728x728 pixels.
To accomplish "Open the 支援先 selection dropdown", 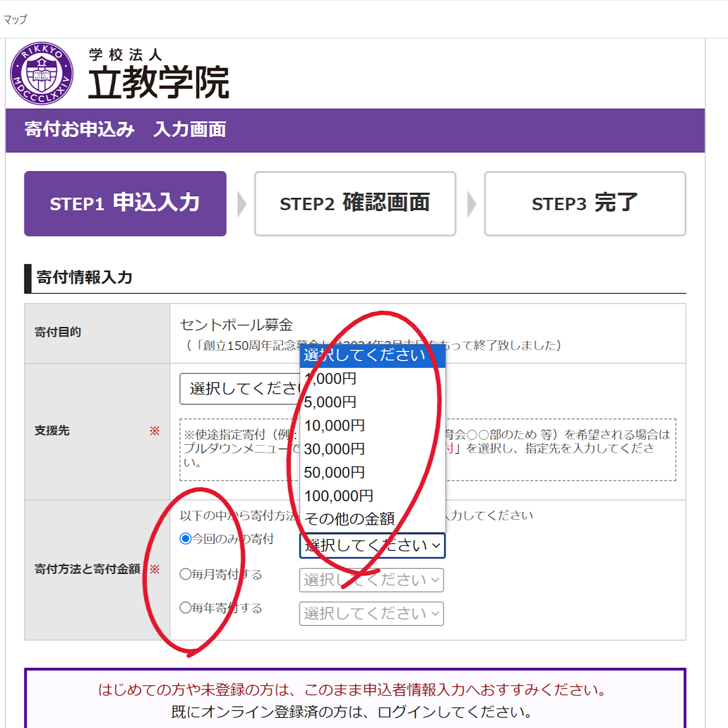I will tap(240, 389).
